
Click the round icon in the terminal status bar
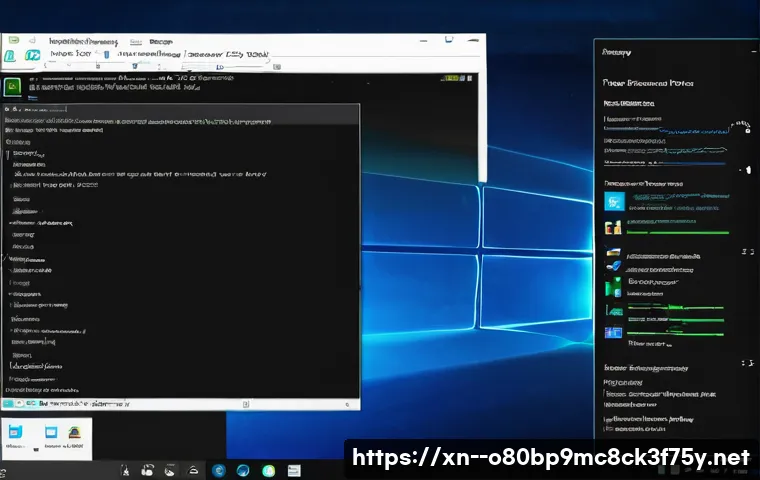[20, 403]
